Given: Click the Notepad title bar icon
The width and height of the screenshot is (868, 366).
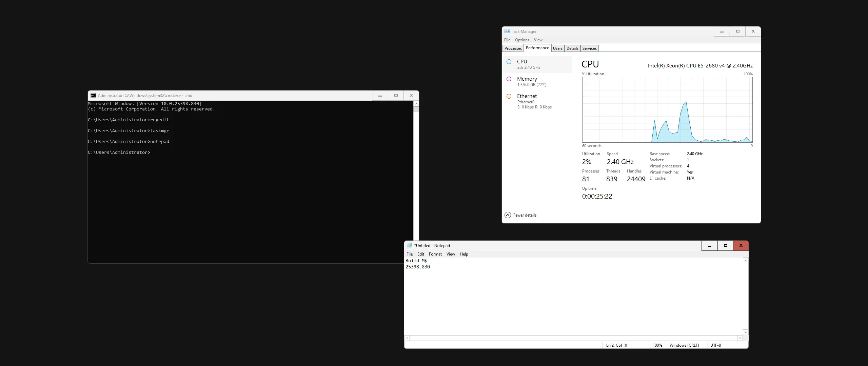Looking at the screenshot, I should [410, 245].
